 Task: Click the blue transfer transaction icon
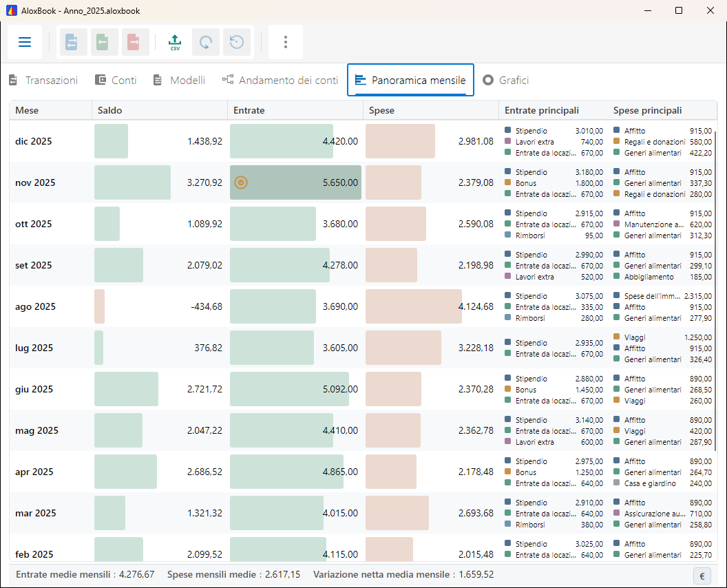click(72, 42)
